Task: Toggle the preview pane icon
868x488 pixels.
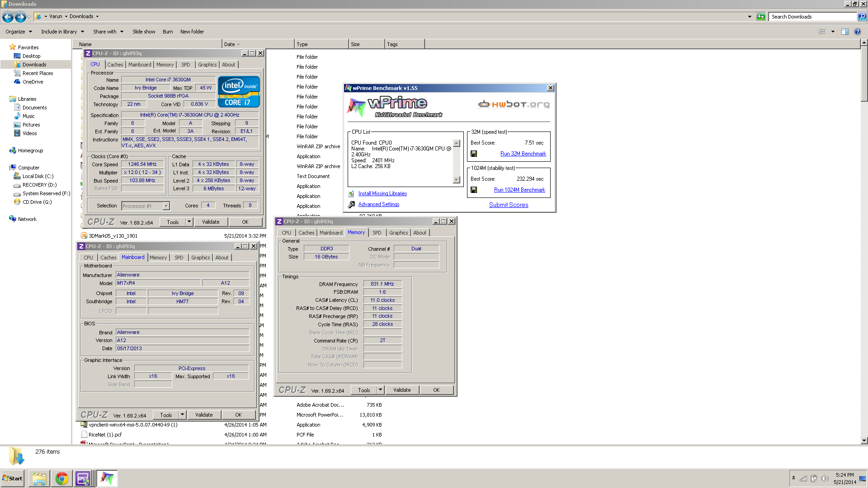Action: (x=844, y=32)
